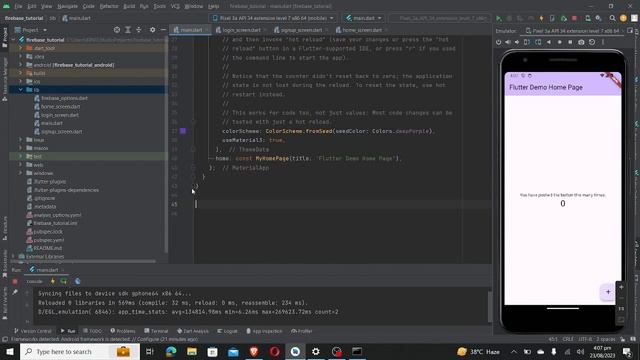Click the emulator zoom-in plus icon
Screen dimensions: 640x360
pos(621,287)
